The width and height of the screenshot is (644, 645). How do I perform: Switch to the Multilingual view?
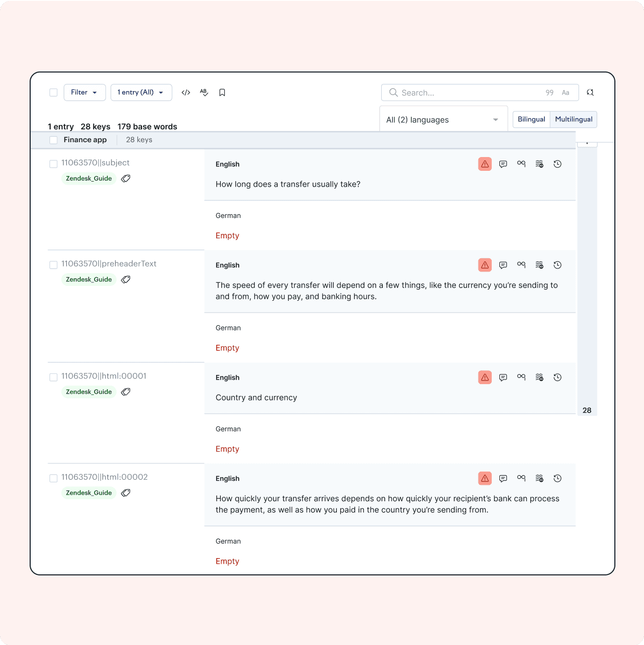click(573, 119)
